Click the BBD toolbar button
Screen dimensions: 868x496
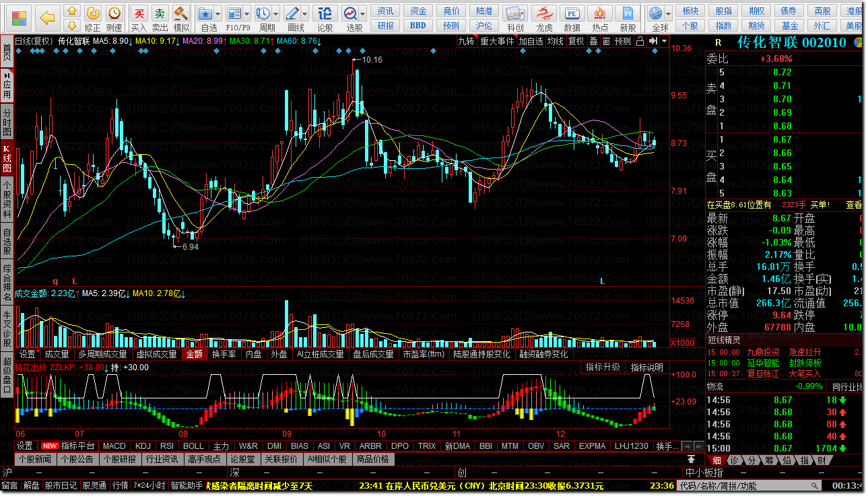pyautogui.click(x=418, y=26)
